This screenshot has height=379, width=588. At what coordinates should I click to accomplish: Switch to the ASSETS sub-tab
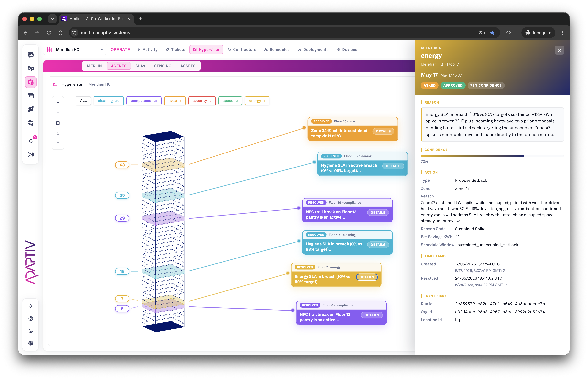click(x=188, y=66)
